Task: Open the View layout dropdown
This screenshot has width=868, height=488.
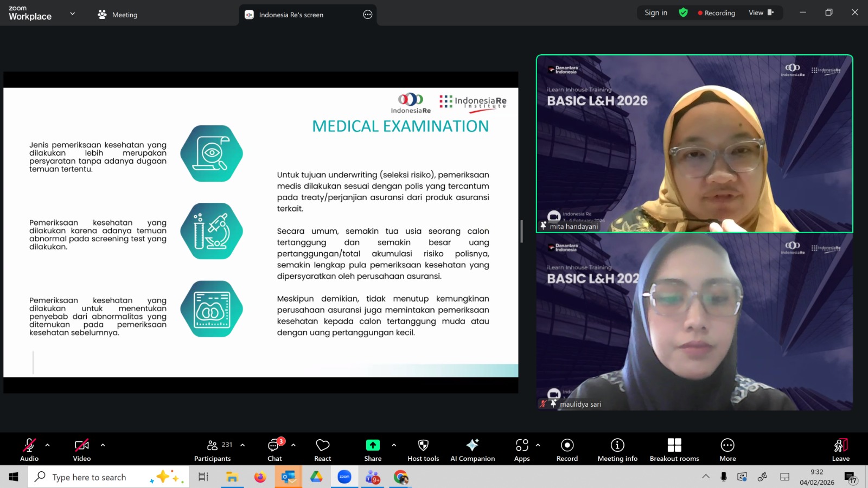Action: tap(761, 13)
